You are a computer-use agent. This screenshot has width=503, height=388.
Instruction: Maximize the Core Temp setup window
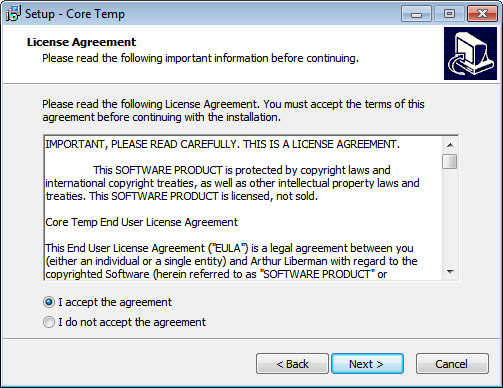click(449, 14)
